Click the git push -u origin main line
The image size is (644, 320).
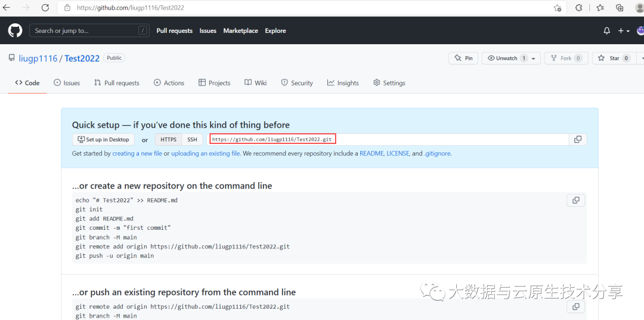coord(114,256)
